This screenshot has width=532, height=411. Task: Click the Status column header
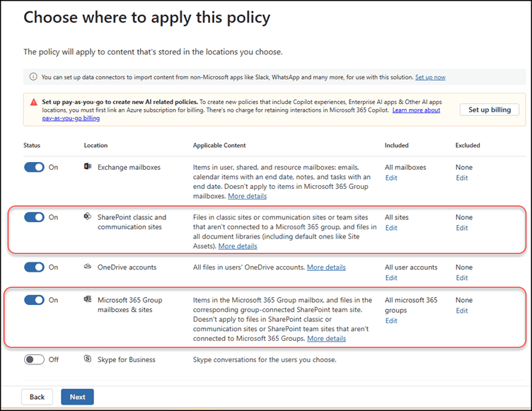[x=32, y=145]
